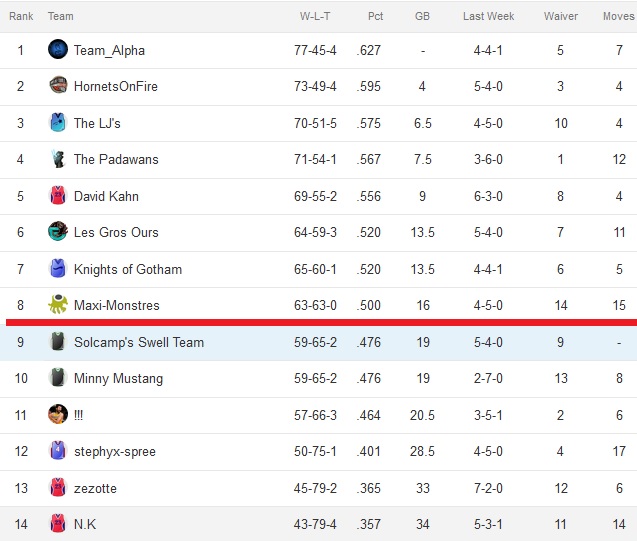Click the Team_Alpha team logo icon
The image size is (637, 541).
coord(58,49)
